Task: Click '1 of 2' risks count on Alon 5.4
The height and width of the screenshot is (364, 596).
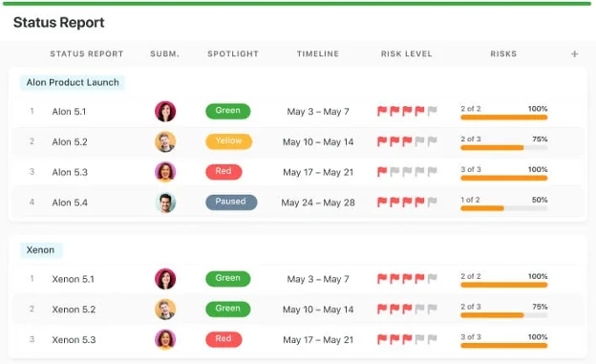Action: [470, 200]
